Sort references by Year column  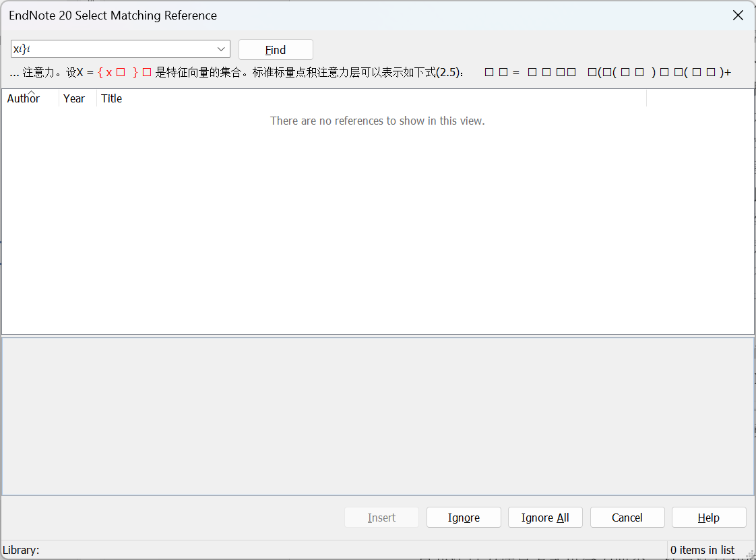click(x=77, y=98)
